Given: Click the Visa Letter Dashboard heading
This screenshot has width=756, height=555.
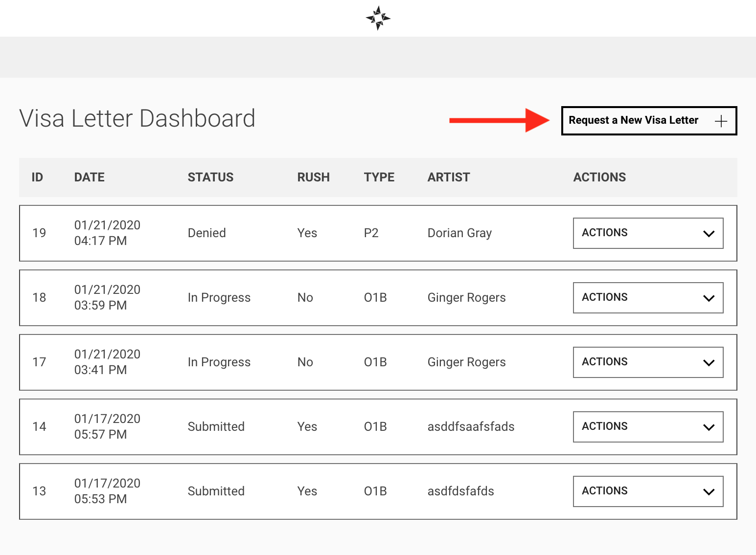Looking at the screenshot, I should 137,118.
